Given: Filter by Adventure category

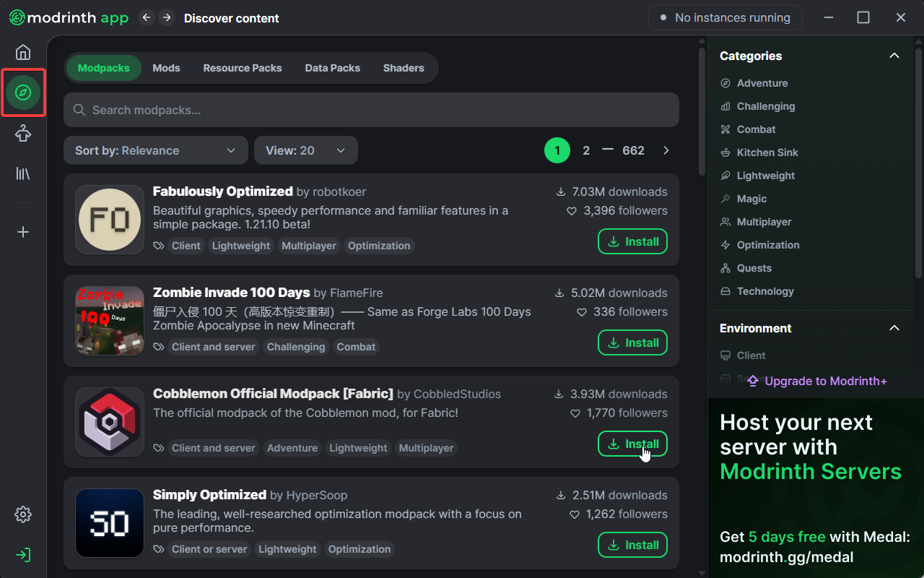Looking at the screenshot, I should [x=754, y=83].
